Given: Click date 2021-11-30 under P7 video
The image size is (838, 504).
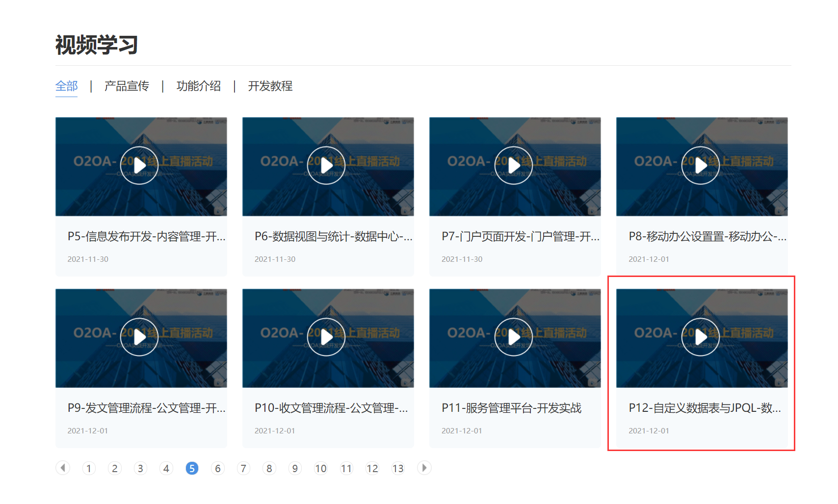Looking at the screenshot, I should 462,259.
